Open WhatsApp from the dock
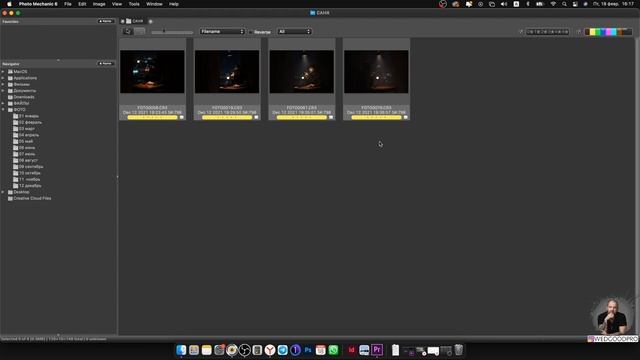Screen dimensions: 640x360 (x=333, y=350)
